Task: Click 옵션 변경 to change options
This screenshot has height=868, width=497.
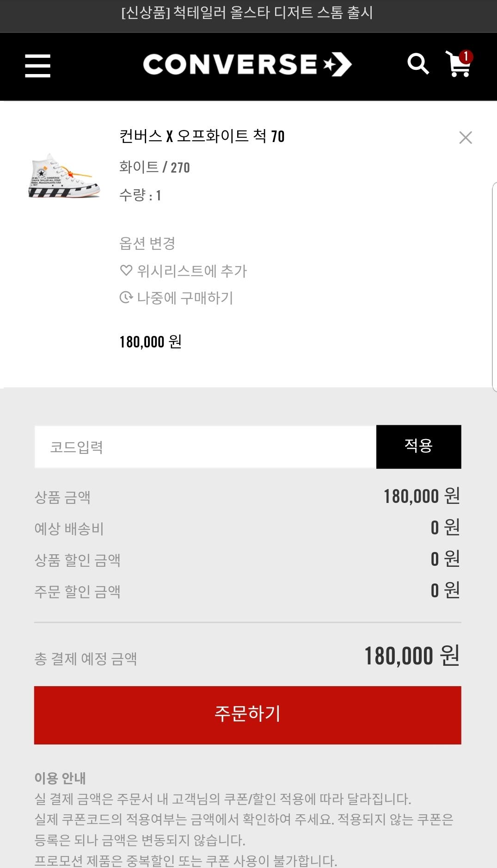Action: coord(147,243)
